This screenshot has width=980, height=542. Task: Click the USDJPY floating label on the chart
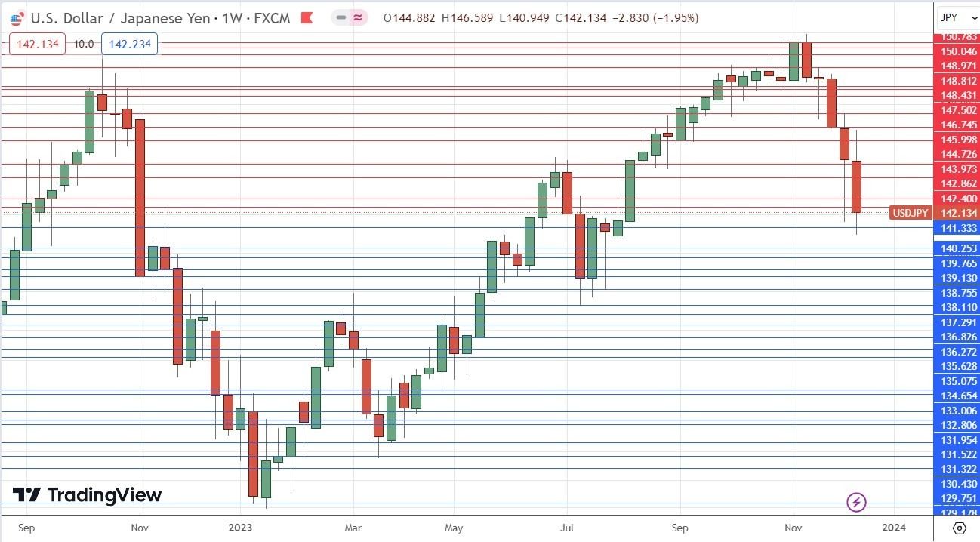(x=909, y=213)
